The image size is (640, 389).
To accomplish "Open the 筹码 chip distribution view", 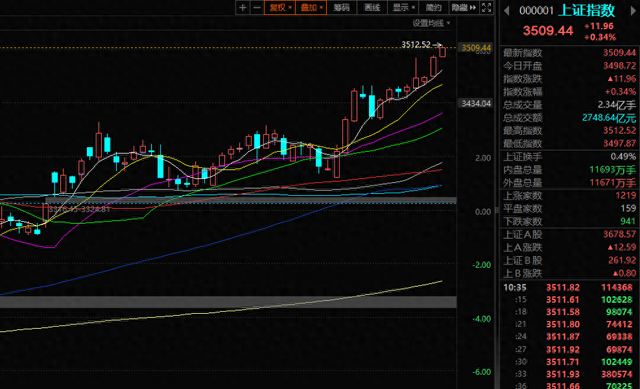I will pos(342,7).
